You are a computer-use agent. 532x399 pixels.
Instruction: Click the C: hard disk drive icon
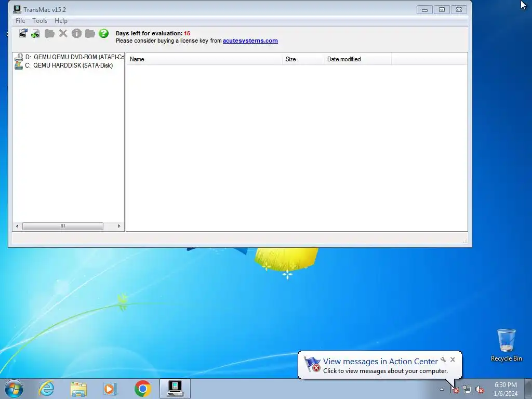pyautogui.click(x=19, y=65)
